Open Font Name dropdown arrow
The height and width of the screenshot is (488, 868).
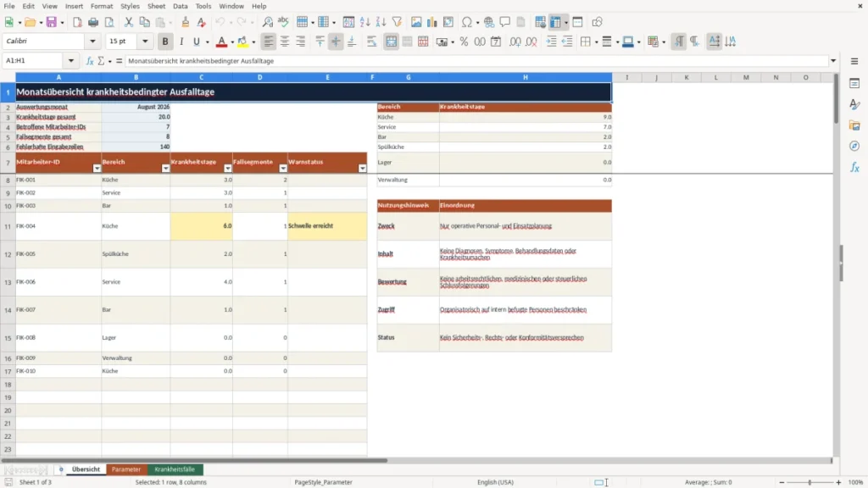[92, 41]
